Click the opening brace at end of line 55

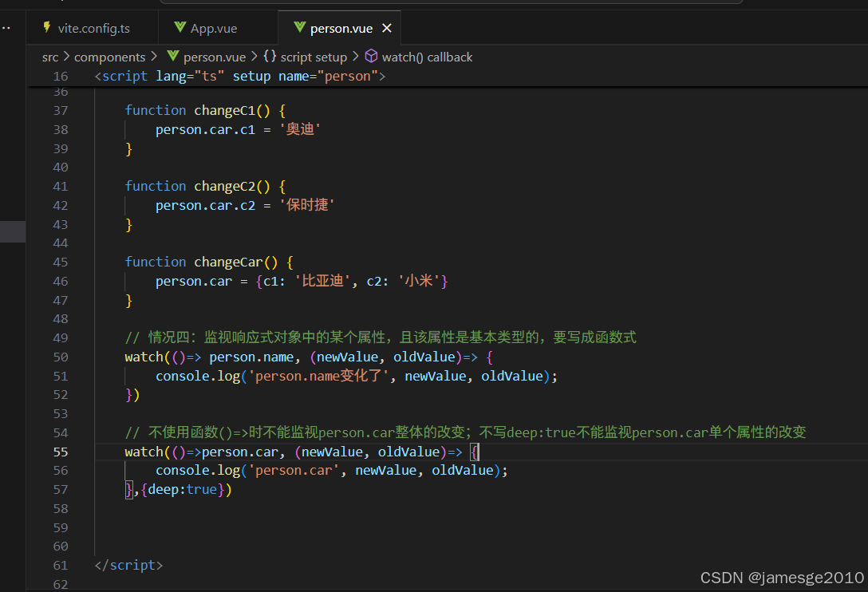pos(474,452)
